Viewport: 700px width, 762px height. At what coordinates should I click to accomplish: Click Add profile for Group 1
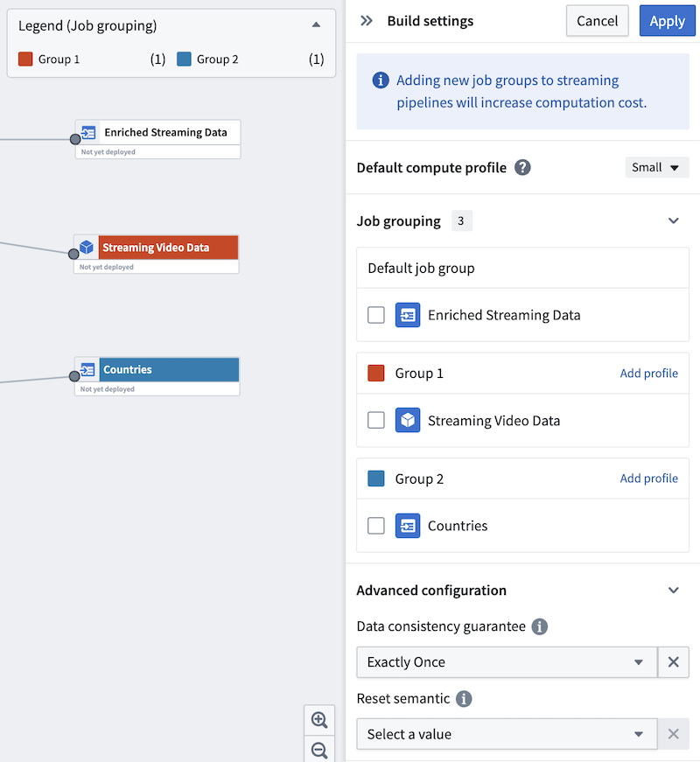(x=649, y=374)
